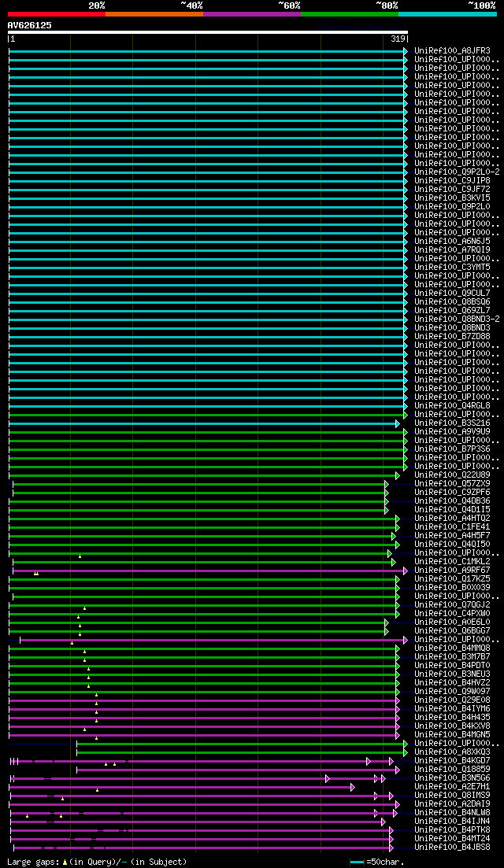Click the green ~80% identity legend segment
The width and height of the screenshot is (504, 868).
[350, 13]
